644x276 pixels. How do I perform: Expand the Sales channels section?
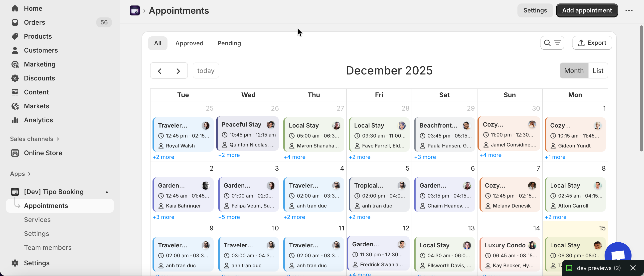tap(58, 139)
